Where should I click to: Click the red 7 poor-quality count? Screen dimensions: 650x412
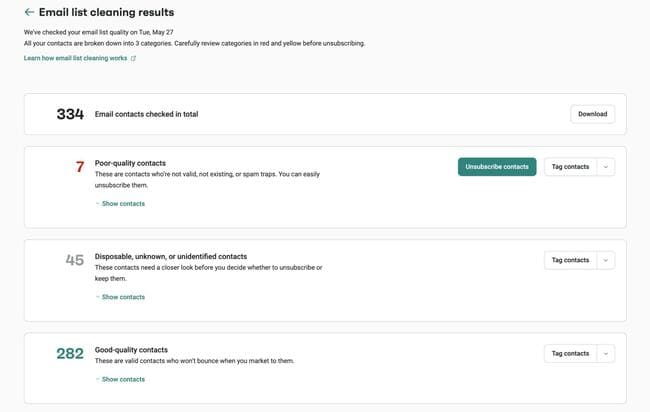[80, 167]
